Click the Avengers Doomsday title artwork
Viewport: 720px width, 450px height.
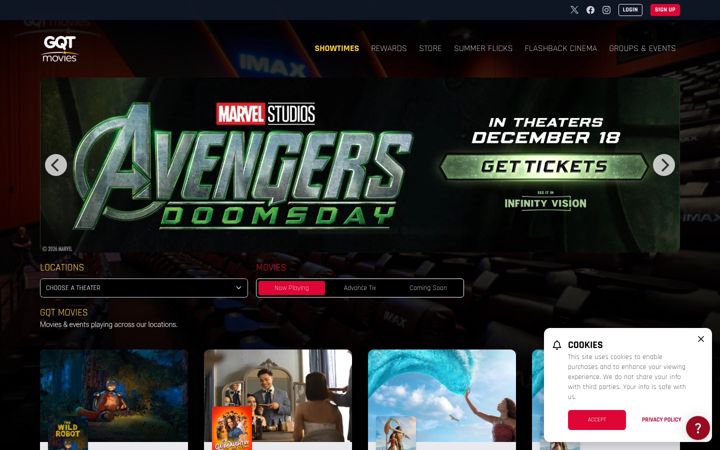pyautogui.click(x=243, y=168)
